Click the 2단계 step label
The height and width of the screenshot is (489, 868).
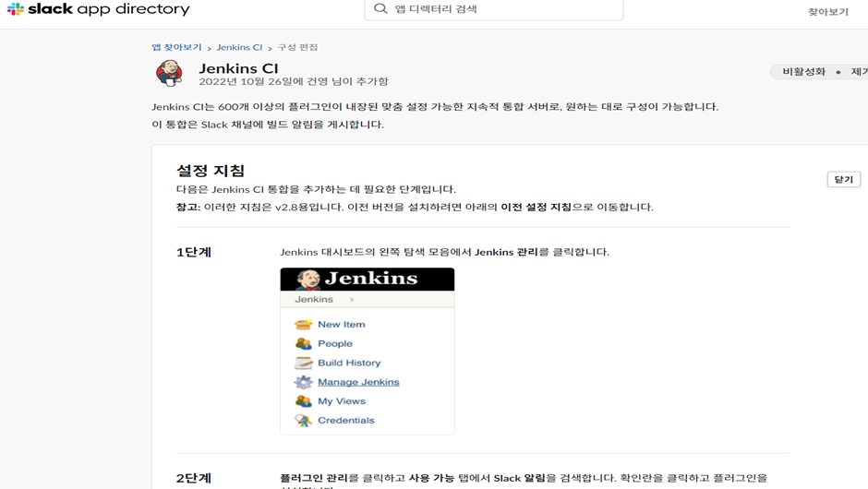pos(194,479)
